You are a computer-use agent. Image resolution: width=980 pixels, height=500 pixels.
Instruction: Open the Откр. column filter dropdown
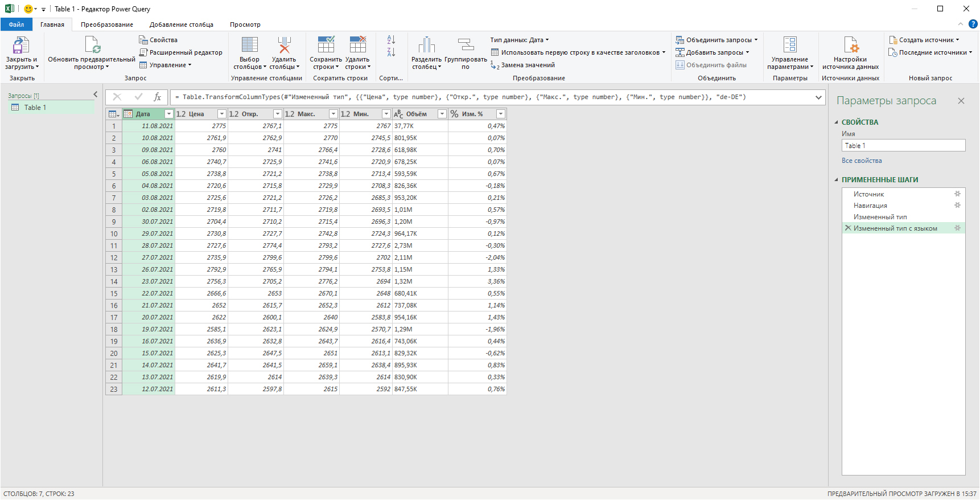278,114
